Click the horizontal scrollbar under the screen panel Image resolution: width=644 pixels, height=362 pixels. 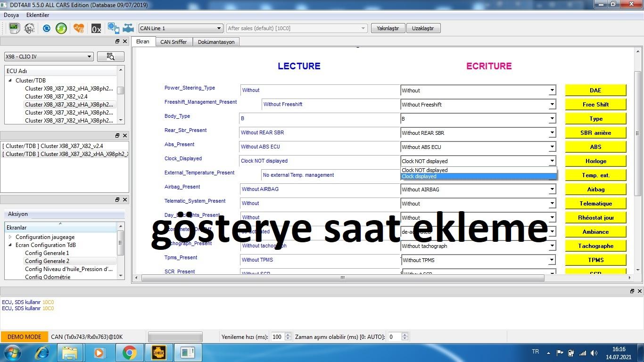tap(343, 278)
